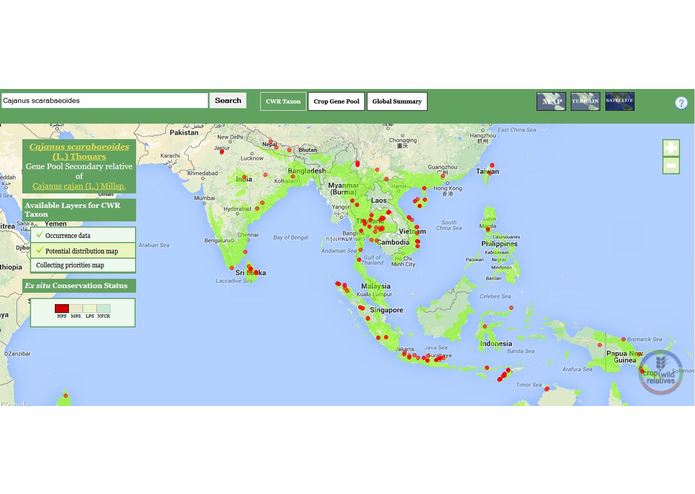Click the Malaysia map label

pyautogui.click(x=376, y=286)
